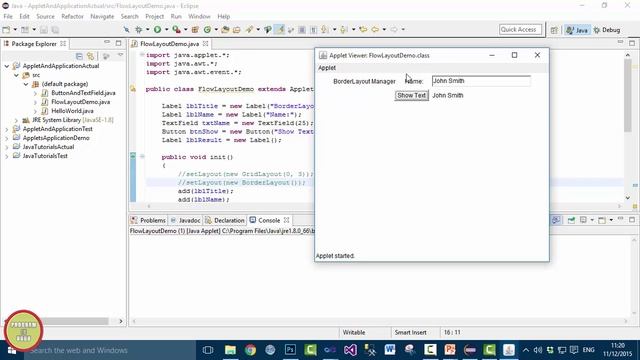
Task: Expand the JRE System Library node
Action: coord(16,120)
